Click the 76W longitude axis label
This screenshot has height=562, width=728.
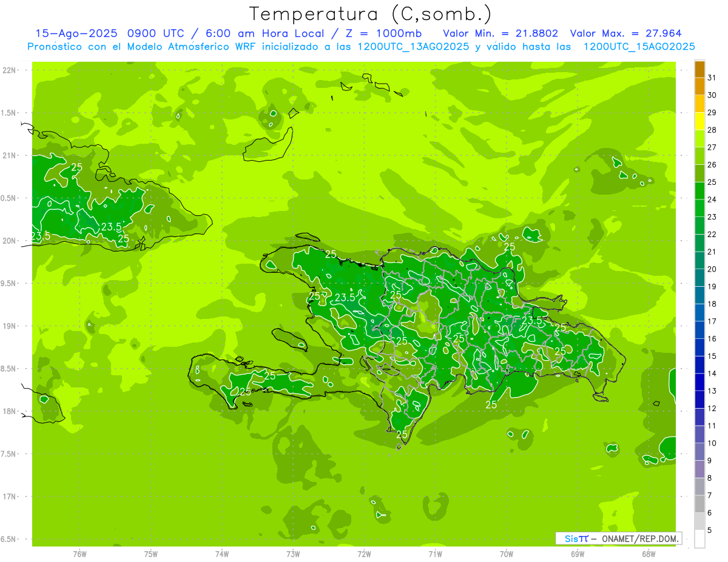coord(79,554)
